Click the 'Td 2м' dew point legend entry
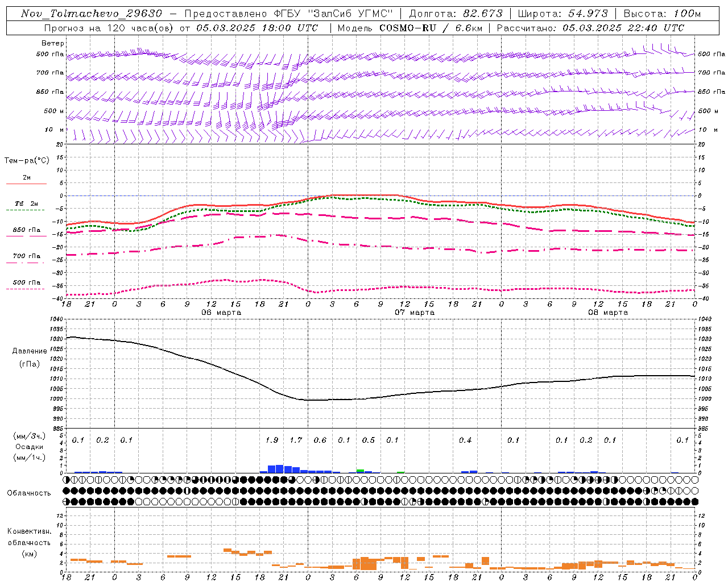This screenshot has height=582, width=728. coord(27,203)
